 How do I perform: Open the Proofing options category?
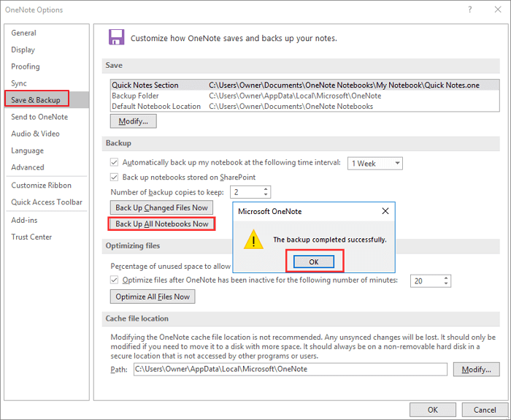point(47,66)
